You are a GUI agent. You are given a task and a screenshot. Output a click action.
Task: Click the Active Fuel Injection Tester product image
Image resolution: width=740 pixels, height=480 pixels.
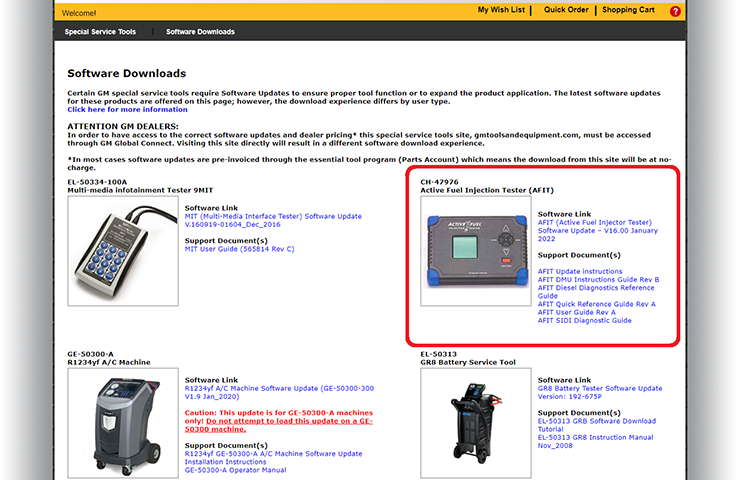click(x=476, y=251)
